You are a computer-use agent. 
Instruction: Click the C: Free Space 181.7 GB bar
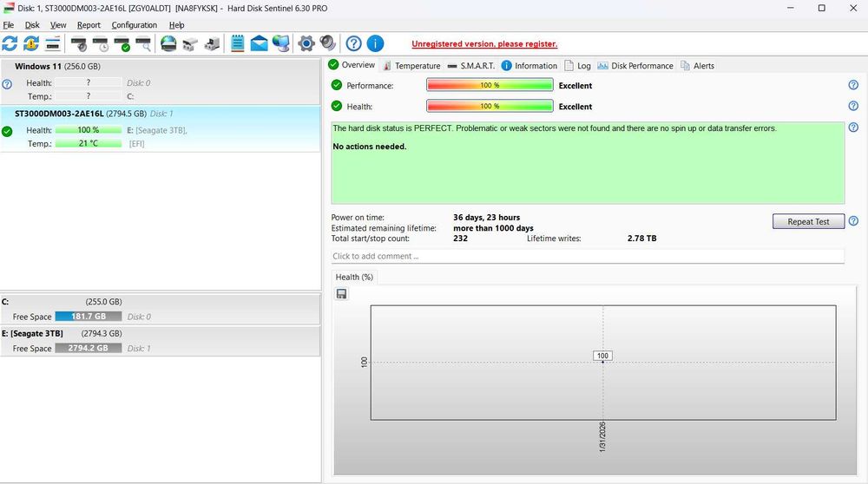click(88, 317)
